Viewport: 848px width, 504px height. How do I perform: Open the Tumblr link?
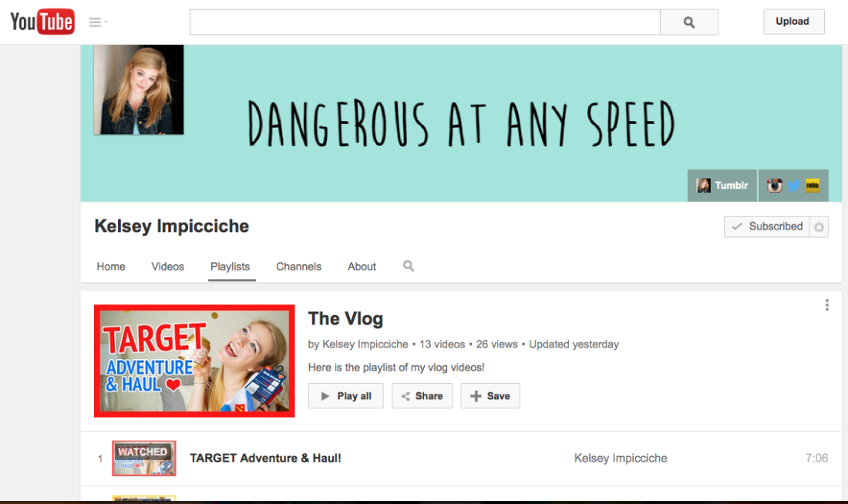pyautogui.click(x=722, y=186)
